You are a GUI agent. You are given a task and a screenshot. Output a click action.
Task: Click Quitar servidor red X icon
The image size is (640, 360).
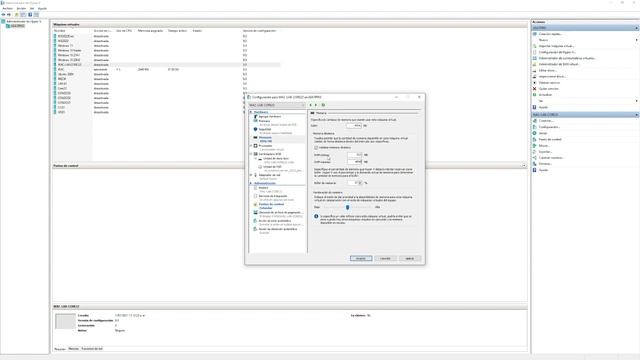coord(535,89)
